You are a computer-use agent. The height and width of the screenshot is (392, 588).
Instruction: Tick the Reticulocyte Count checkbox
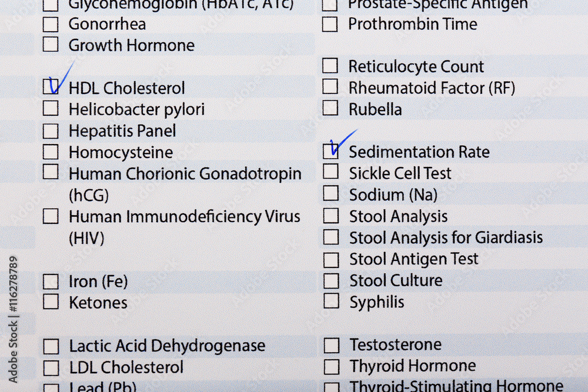click(330, 65)
